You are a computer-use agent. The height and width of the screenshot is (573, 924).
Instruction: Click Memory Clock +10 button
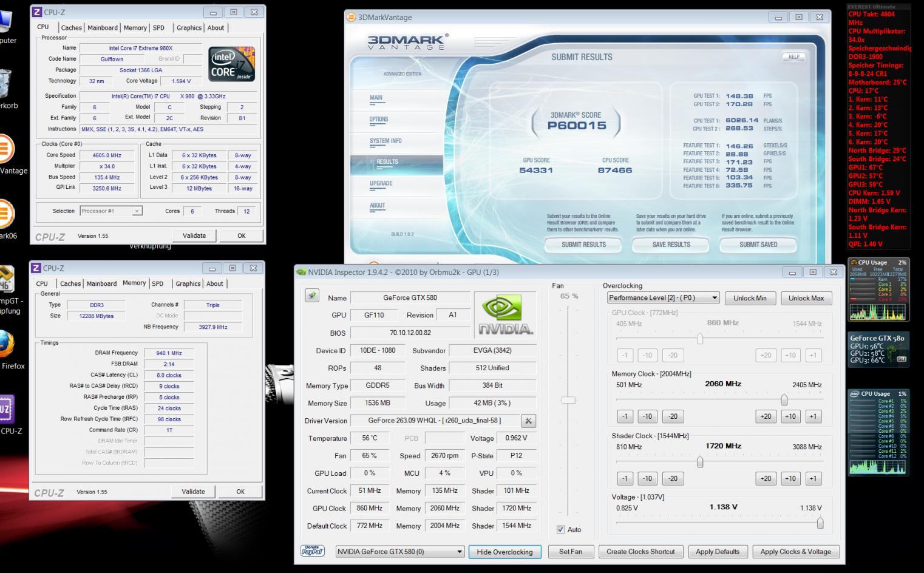[x=790, y=416]
